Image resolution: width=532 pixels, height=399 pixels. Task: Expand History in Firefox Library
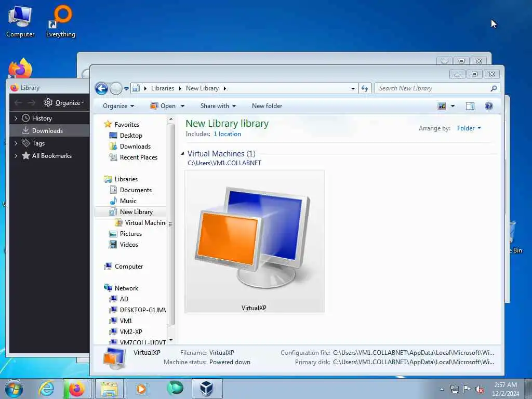(16, 118)
